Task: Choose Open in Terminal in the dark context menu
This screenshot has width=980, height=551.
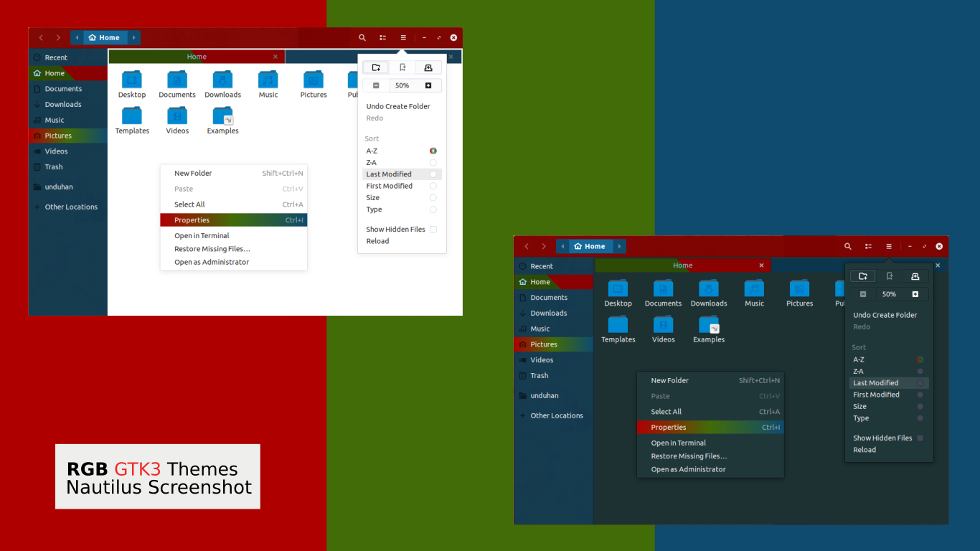Action: point(710,443)
